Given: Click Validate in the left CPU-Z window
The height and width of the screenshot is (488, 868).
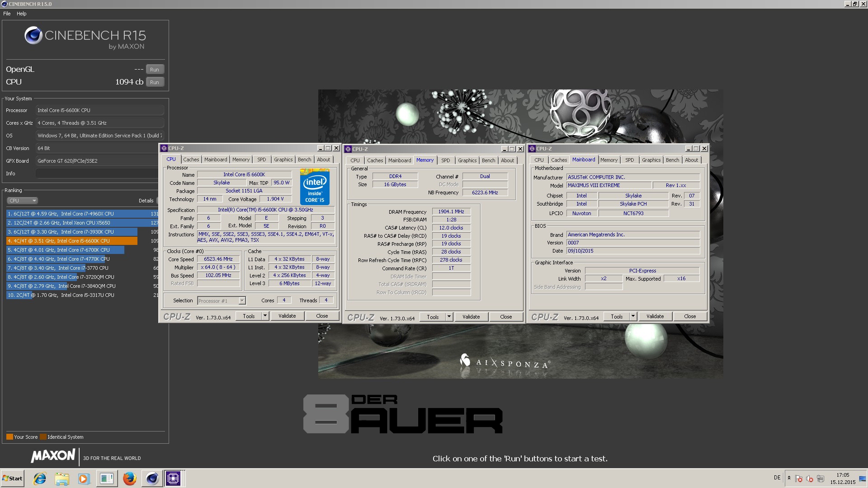Looking at the screenshot, I should tap(287, 316).
